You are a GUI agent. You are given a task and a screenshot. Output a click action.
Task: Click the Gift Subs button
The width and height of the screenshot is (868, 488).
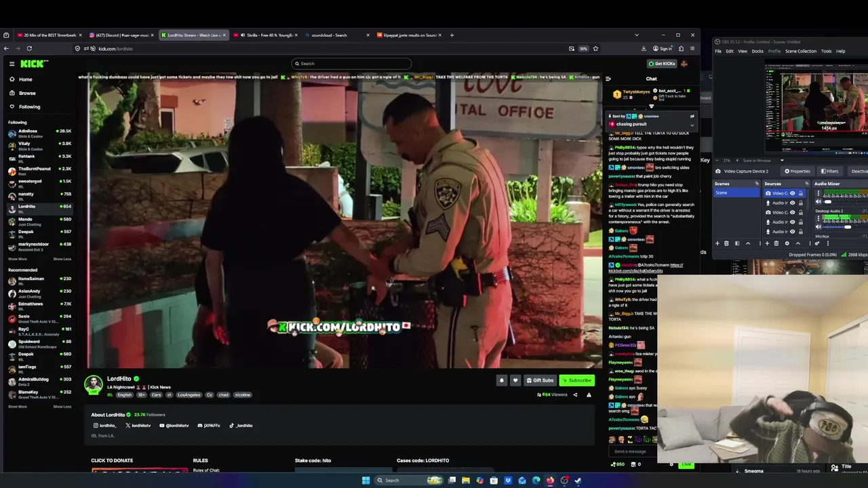540,380
